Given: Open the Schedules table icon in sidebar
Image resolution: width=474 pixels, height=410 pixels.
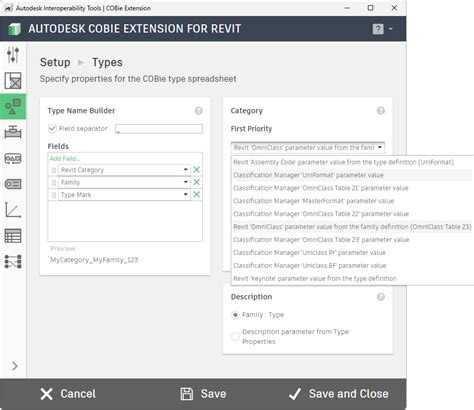Looking at the screenshot, I should [x=13, y=236].
